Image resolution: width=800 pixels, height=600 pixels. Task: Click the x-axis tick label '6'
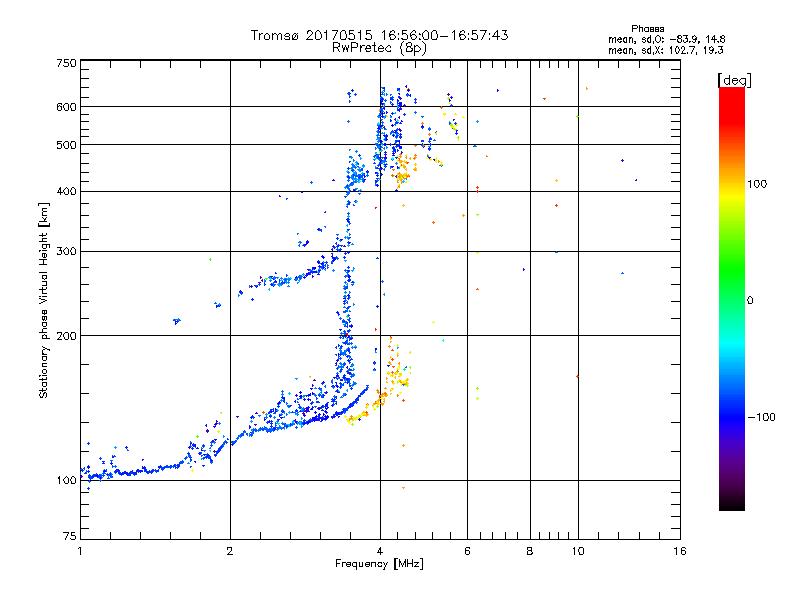(467, 551)
